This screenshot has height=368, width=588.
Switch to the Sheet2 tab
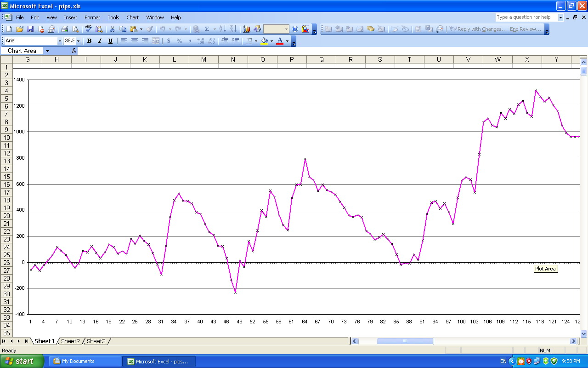tap(70, 341)
